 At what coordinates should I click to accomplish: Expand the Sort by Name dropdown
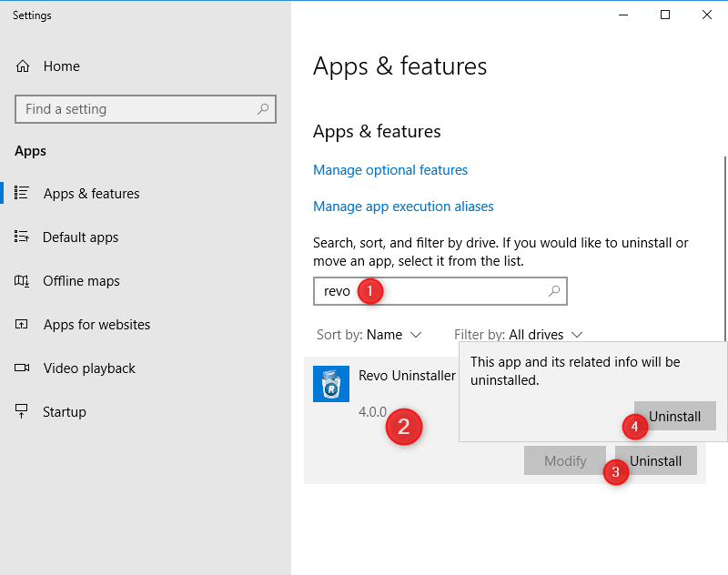[369, 335]
